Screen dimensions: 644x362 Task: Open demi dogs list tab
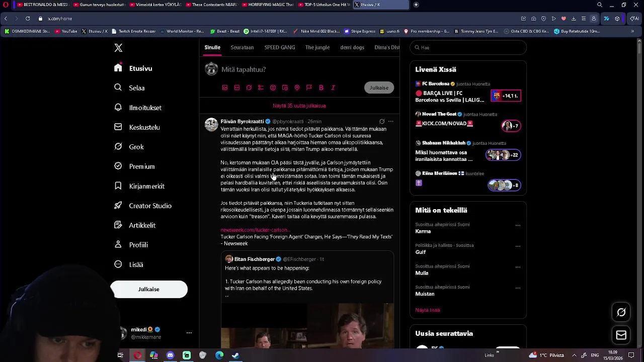point(352,47)
